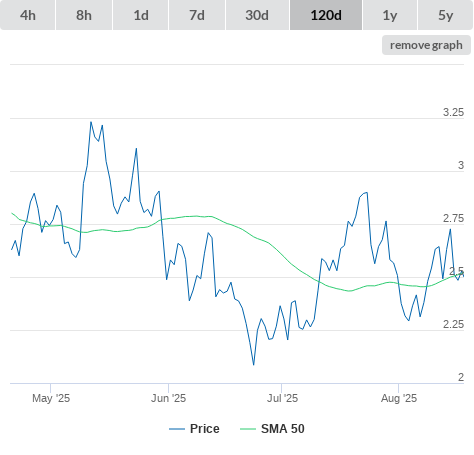Switch chart to 1y range

click(x=390, y=15)
